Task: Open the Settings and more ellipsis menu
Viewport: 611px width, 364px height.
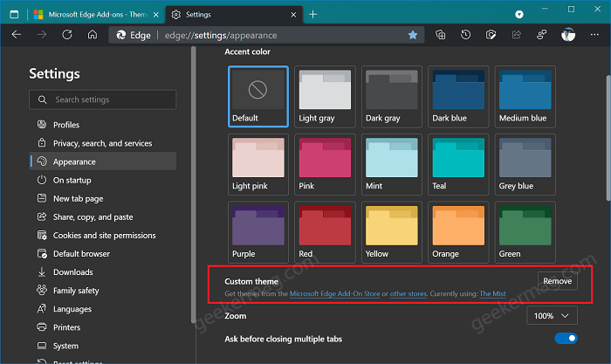Action: (594, 35)
